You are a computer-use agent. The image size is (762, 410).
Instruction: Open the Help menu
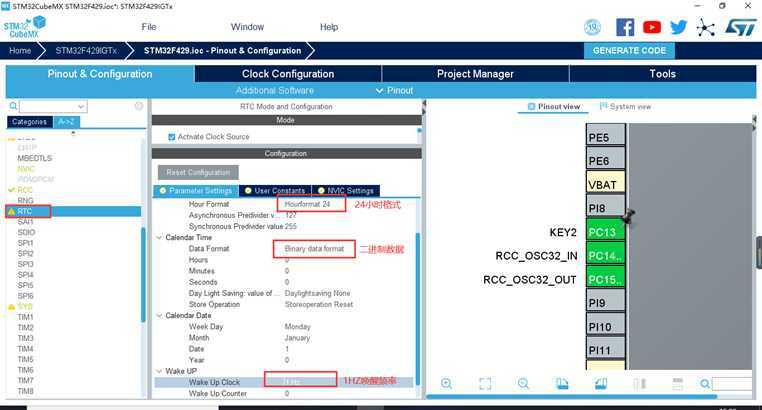(329, 27)
